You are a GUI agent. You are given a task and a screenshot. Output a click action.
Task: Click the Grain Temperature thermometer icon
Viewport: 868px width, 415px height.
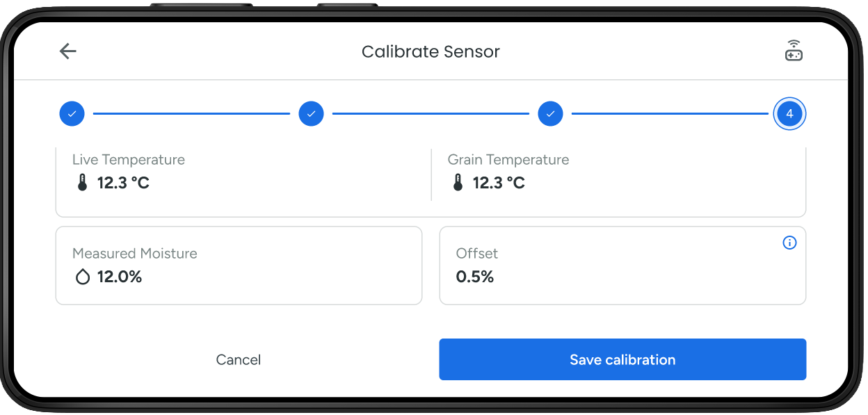pos(458,183)
